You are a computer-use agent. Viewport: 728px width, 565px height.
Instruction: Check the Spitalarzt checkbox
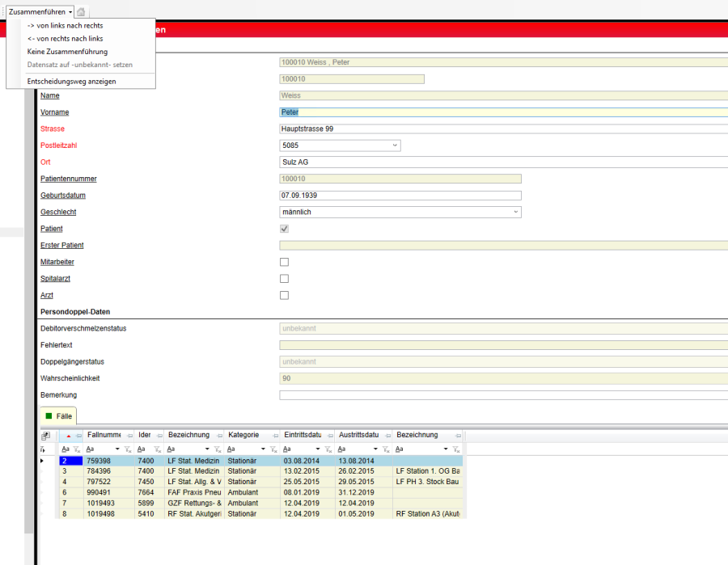click(x=284, y=279)
